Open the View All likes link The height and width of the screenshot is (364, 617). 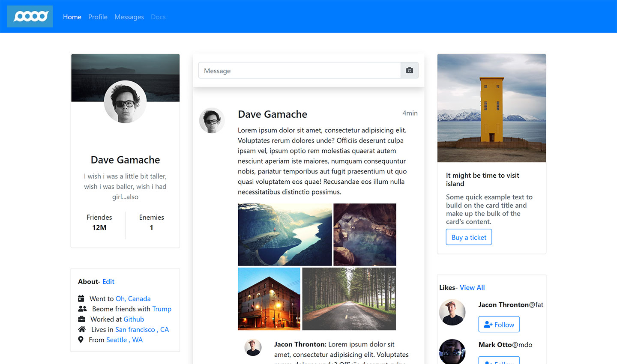pos(472,287)
